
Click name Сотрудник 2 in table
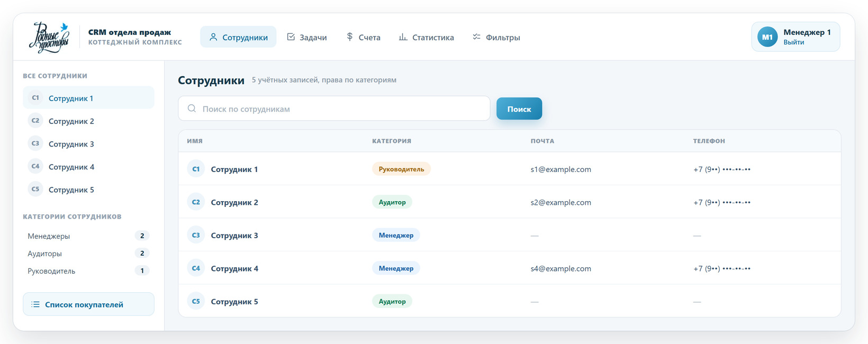pyautogui.click(x=234, y=202)
